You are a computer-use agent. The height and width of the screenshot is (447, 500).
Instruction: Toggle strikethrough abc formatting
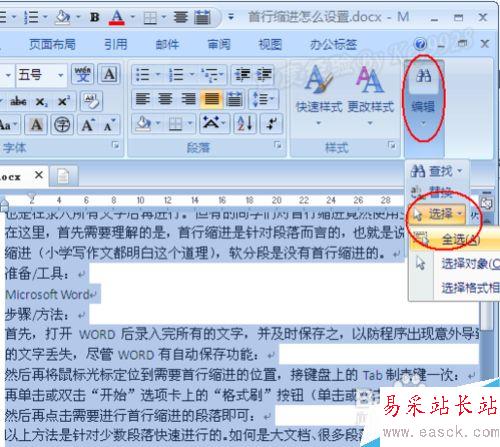click(18, 101)
